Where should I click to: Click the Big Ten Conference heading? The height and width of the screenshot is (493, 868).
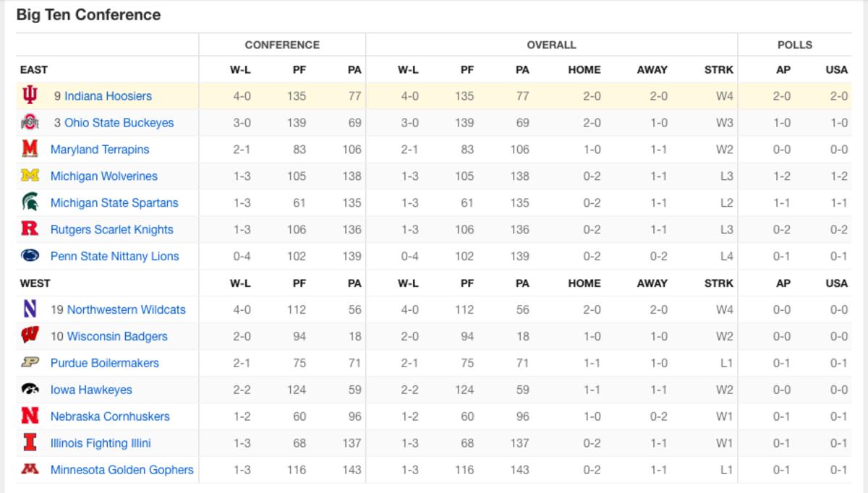[88, 14]
